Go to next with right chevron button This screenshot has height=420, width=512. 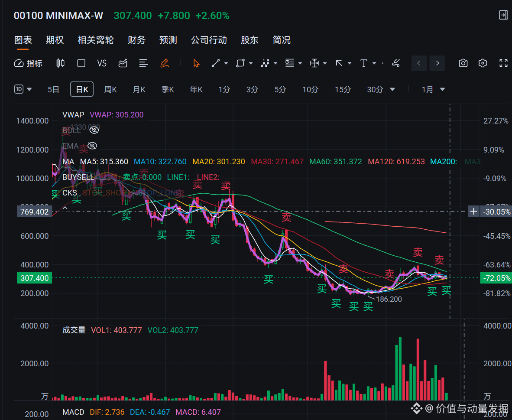[437, 63]
